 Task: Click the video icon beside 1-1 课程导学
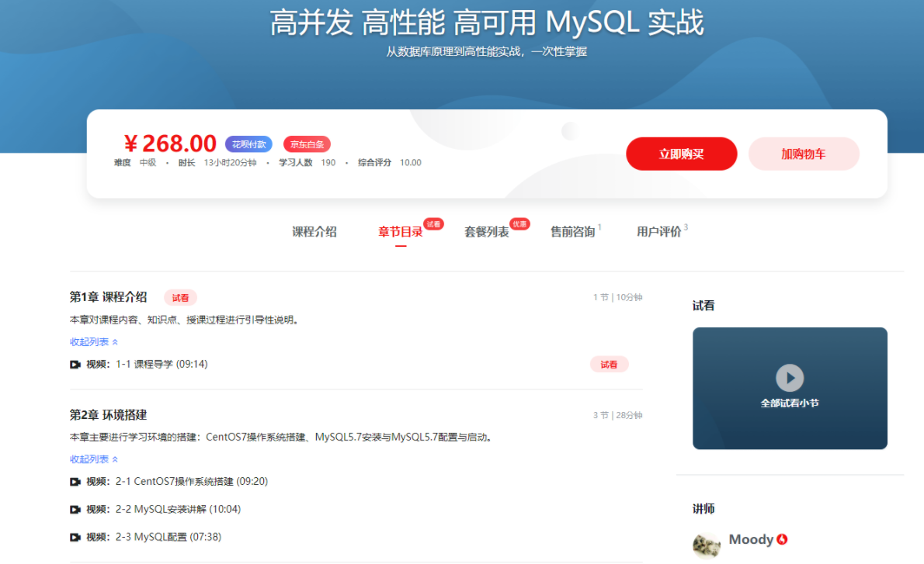[x=75, y=362]
